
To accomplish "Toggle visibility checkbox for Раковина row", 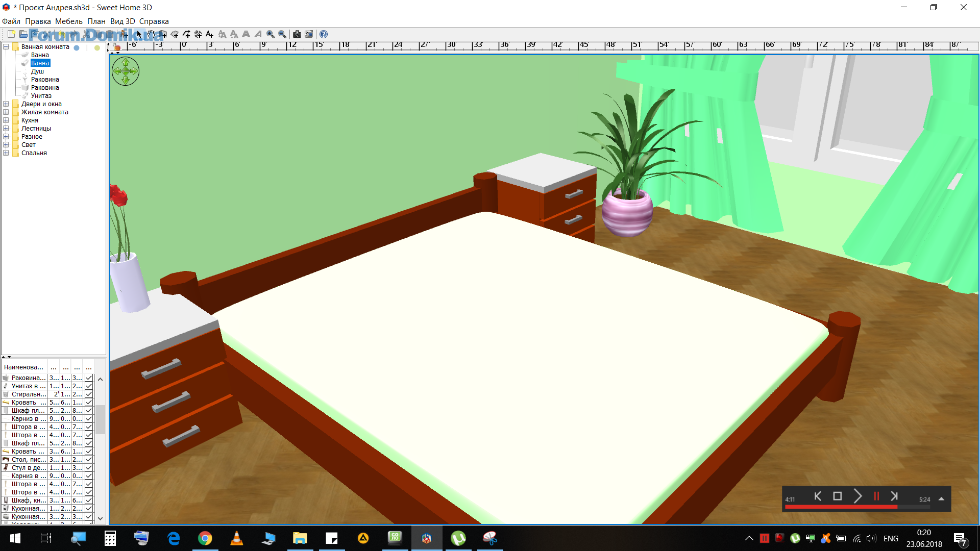I will [x=89, y=378].
